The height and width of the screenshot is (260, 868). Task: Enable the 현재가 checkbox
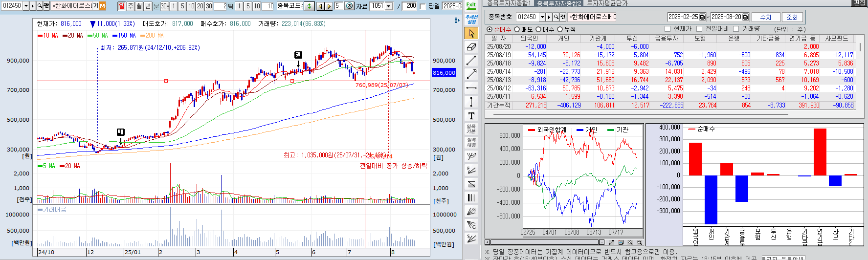[668, 29]
